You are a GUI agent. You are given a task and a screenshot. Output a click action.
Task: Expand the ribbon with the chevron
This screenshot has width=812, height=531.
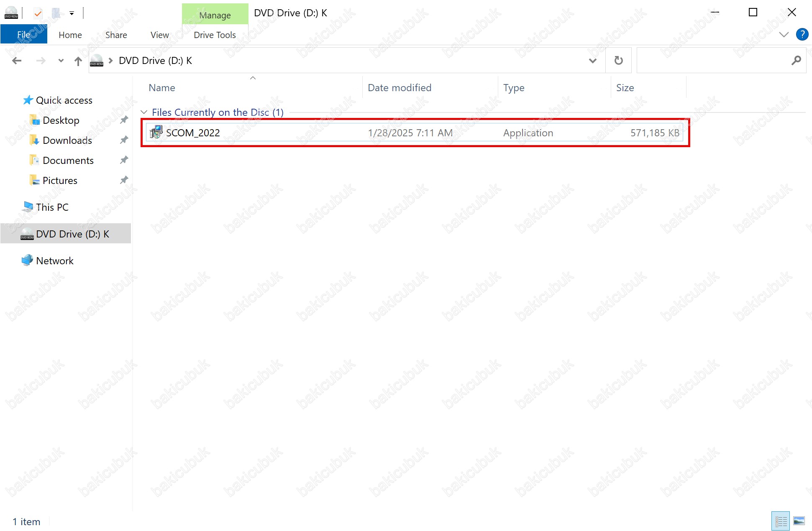[x=784, y=35]
